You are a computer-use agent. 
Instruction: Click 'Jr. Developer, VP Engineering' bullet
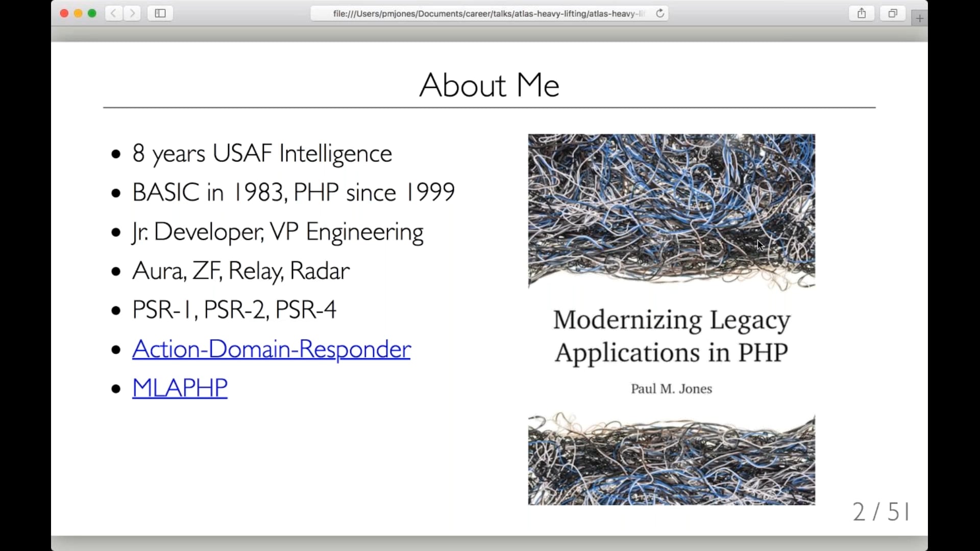tap(278, 232)
